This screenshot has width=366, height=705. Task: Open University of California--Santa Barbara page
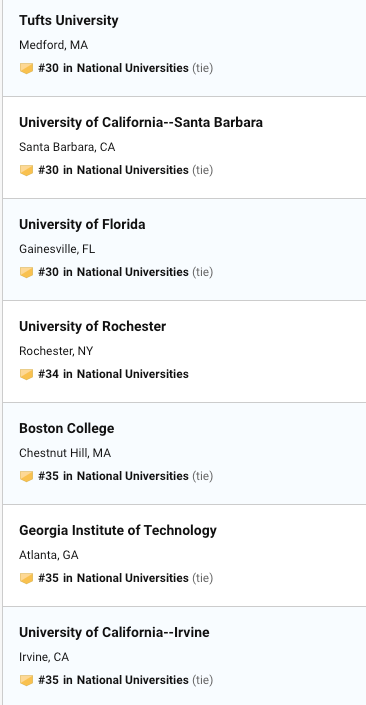click(141, 122)
